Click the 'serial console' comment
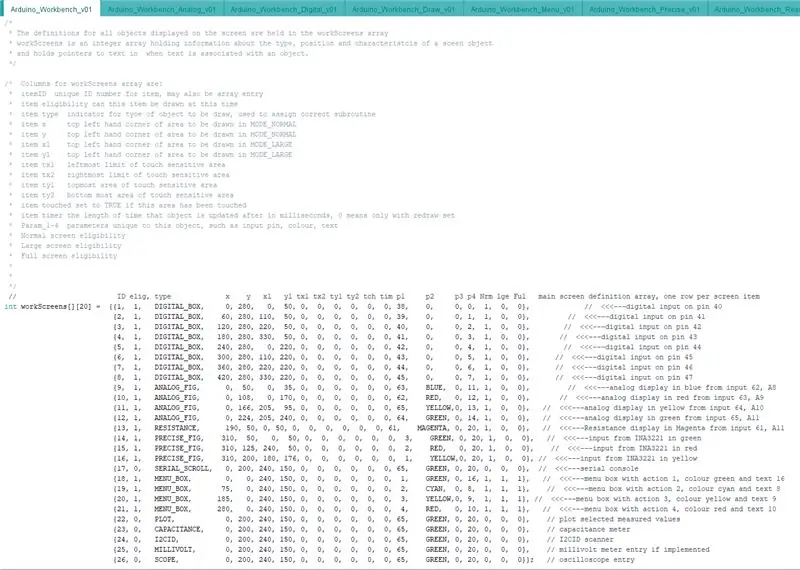The height and width of the screenshot is (570, 800). click(x=612, y=468)
